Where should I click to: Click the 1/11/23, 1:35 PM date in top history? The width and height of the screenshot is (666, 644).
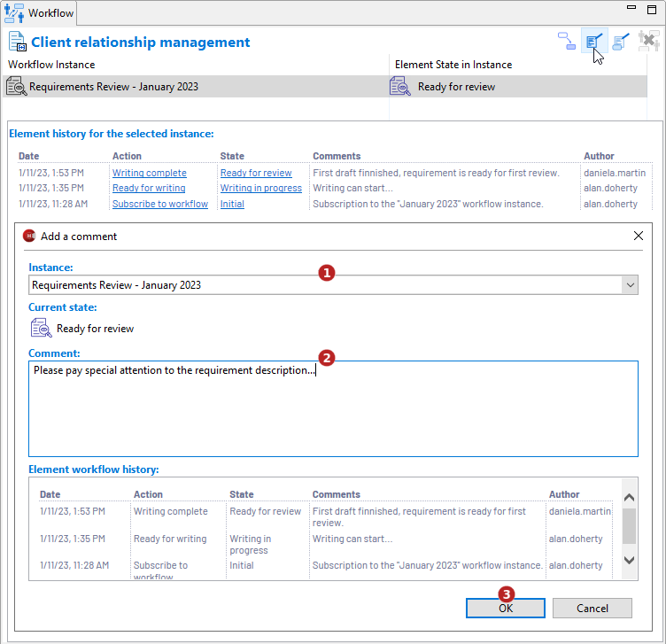tap(51, 188)
